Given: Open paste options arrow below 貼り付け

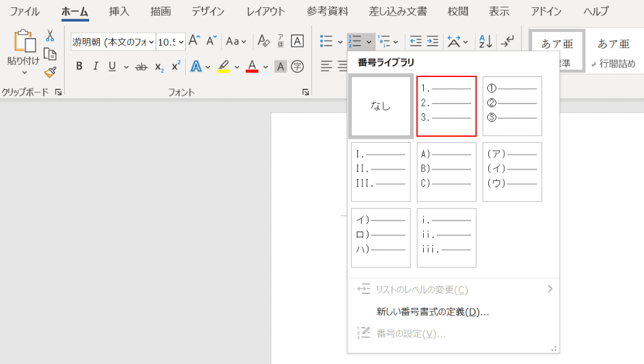Looking at the screenshot, I should [24, 73].
